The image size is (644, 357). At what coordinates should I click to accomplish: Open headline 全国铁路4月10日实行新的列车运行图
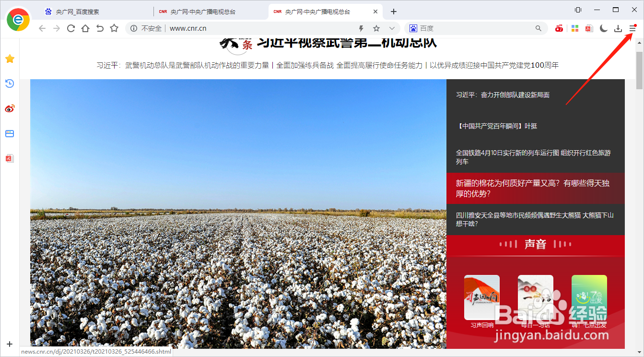pyautogui.click(x=533, y=157)
